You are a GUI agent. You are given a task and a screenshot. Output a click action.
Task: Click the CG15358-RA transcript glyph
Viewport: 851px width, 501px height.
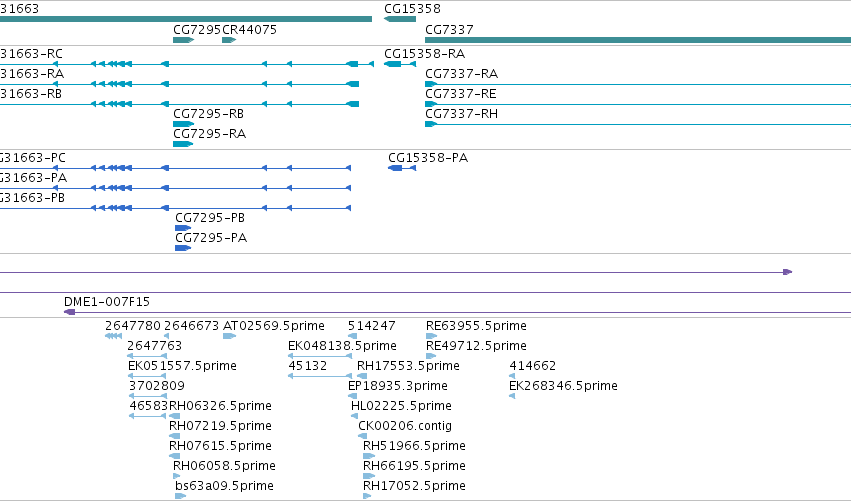[x=400, y=64]
